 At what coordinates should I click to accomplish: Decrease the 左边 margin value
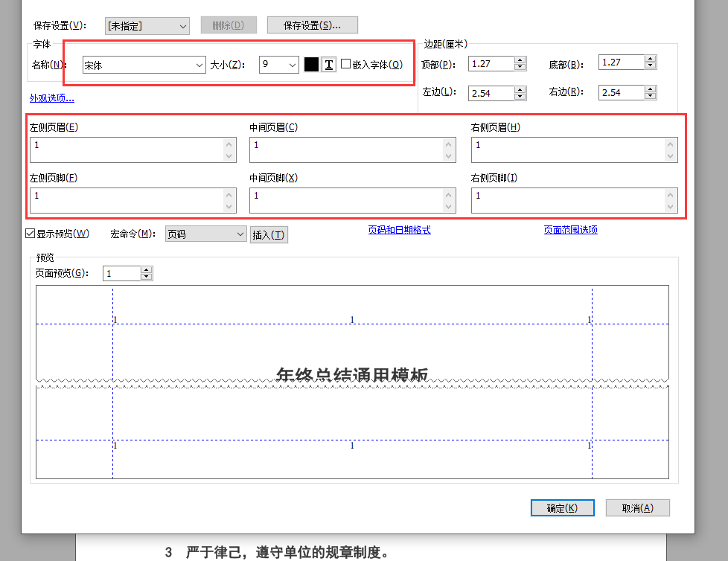[x=520, y=97]
